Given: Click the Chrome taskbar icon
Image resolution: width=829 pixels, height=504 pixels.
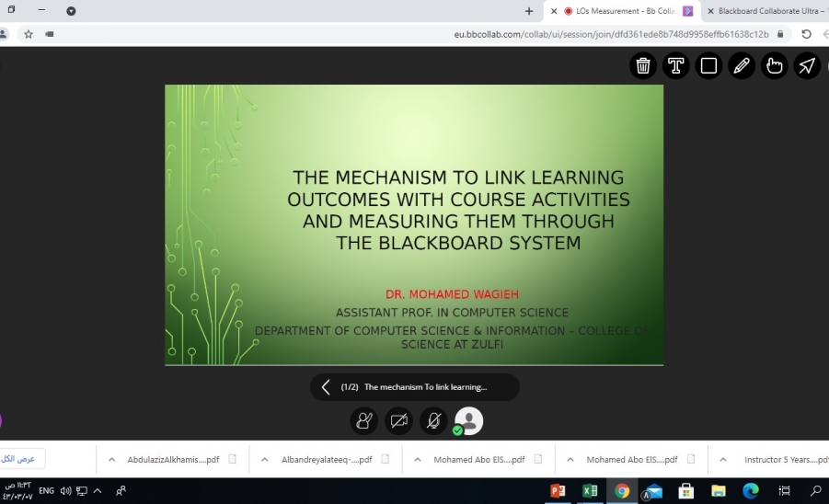Looking at the screenshot, I should click(622, 491).
